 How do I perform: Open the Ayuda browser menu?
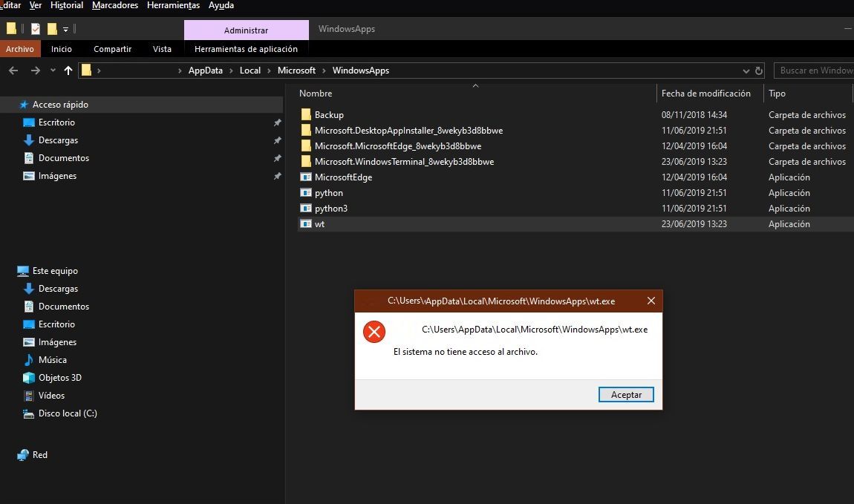(221, 5)
